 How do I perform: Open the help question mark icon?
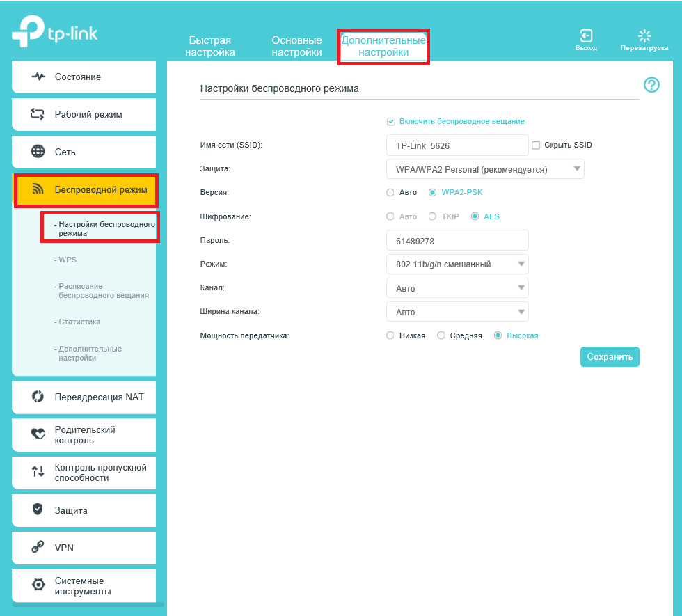click(x=651, y=85)
